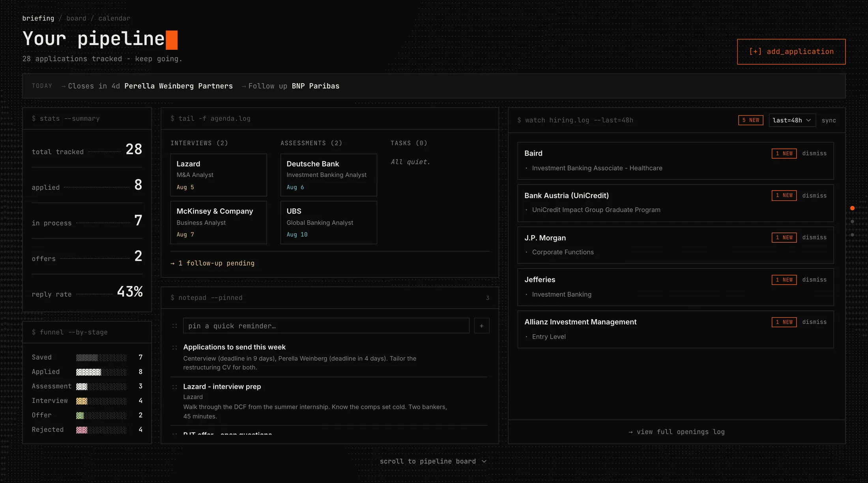Select the briefing tab
Viewport: 868px width, 483px height.
click(38, 18)
